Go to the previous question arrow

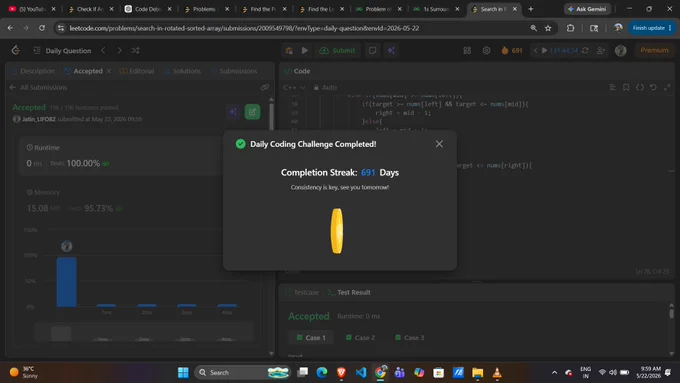point(103,50)
